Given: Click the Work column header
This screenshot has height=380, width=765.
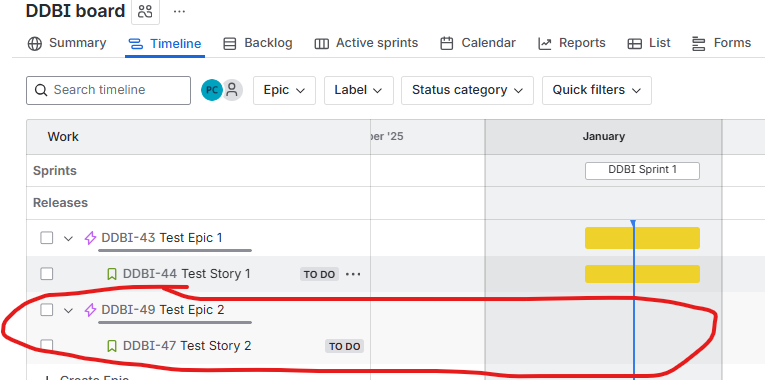Looking at the screenshot, I should [x=63, y=137].
